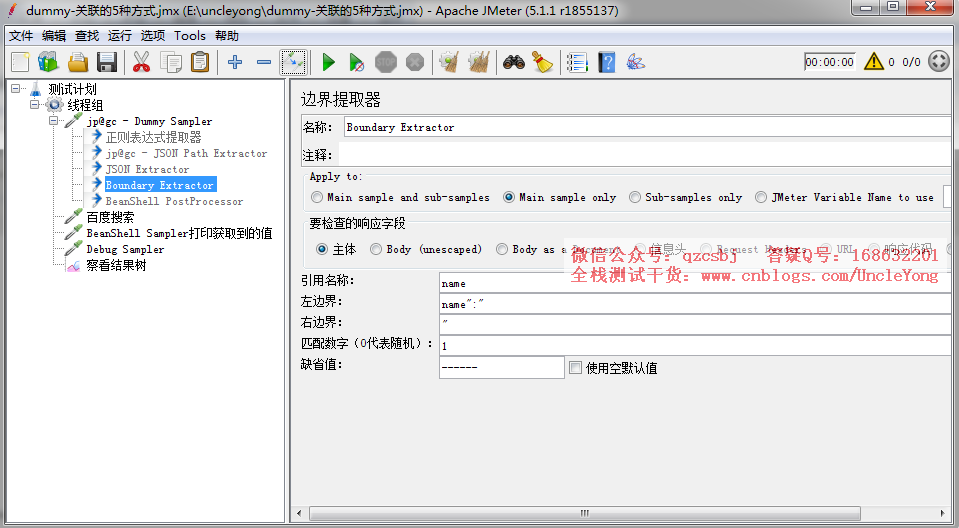Image resolution: width=959 pixels, height=528 pixels.
Task: Click the 注释 comment field
Action: click(645, 155)
